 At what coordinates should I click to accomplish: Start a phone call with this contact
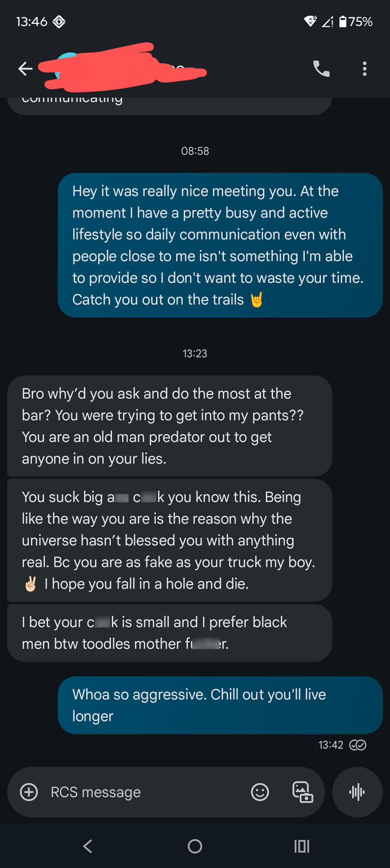coord(320,68)
